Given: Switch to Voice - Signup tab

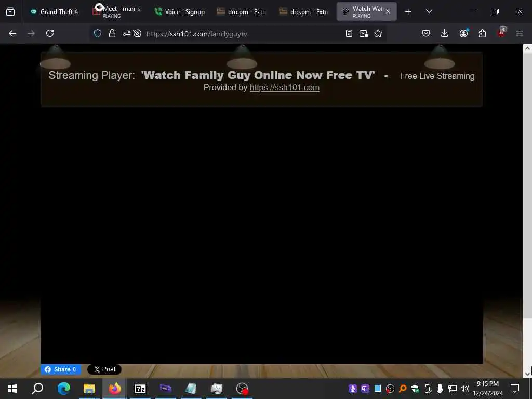Looking at the screenshot, I should (179, 12).
